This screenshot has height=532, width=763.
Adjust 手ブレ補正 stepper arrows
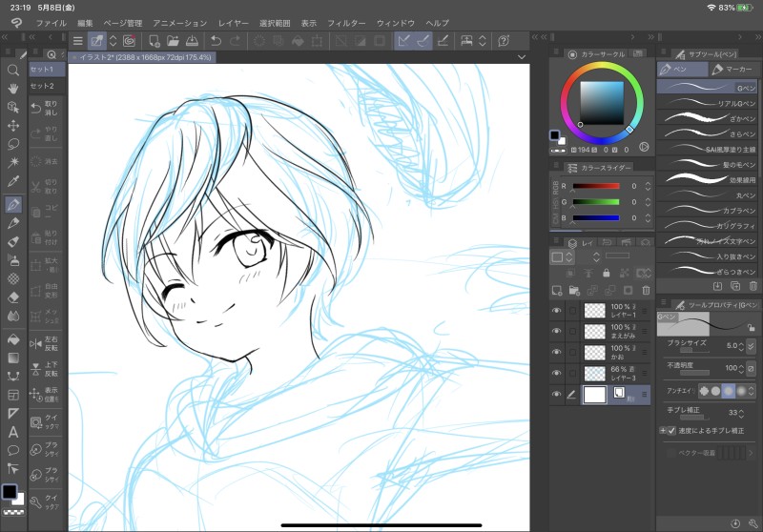pyautogui.click(x=741, y=414)
